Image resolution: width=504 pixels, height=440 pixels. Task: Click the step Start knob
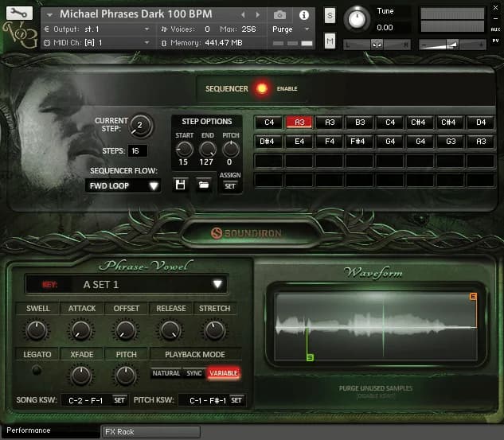pos(184,150)
